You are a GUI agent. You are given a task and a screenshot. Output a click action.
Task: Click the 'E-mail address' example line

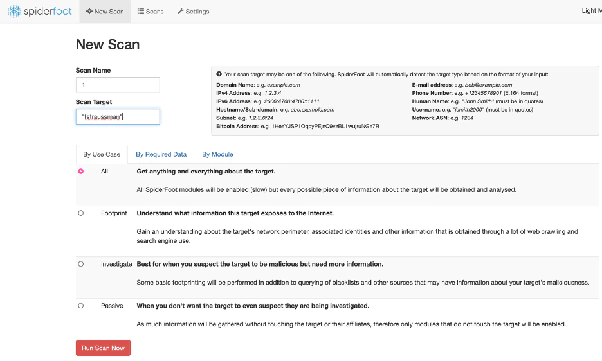pos(462,85)
